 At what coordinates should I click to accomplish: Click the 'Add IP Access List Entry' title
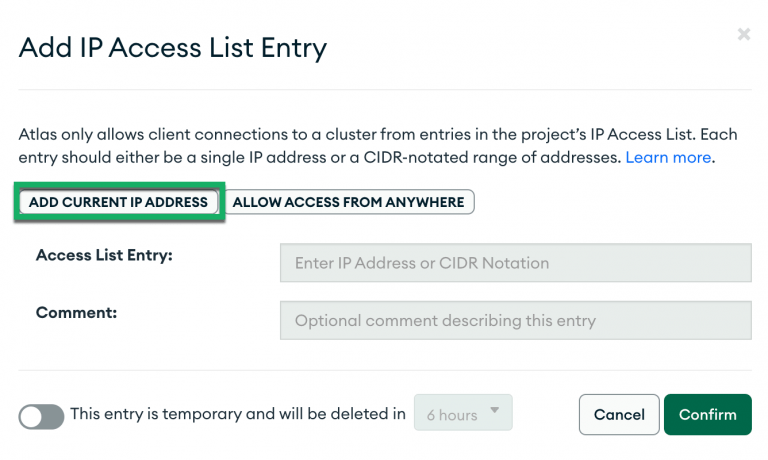[x=173, y=47]
